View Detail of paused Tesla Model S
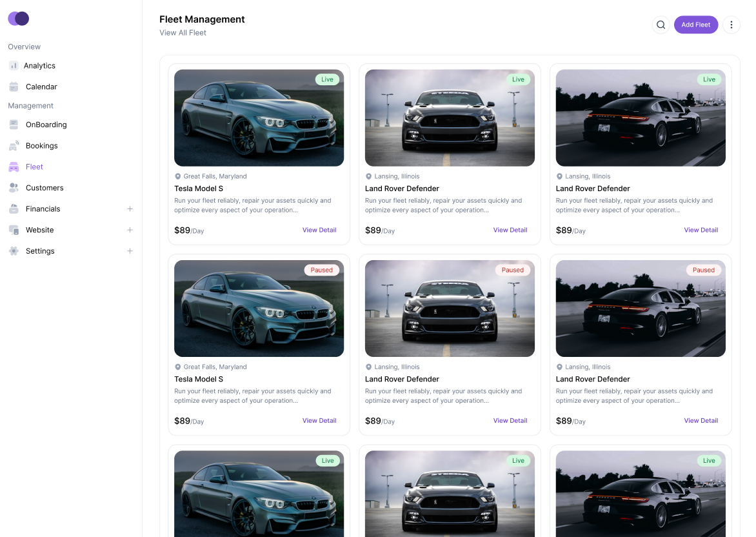This screenshot has width=756, height=537. pos(319,421)
